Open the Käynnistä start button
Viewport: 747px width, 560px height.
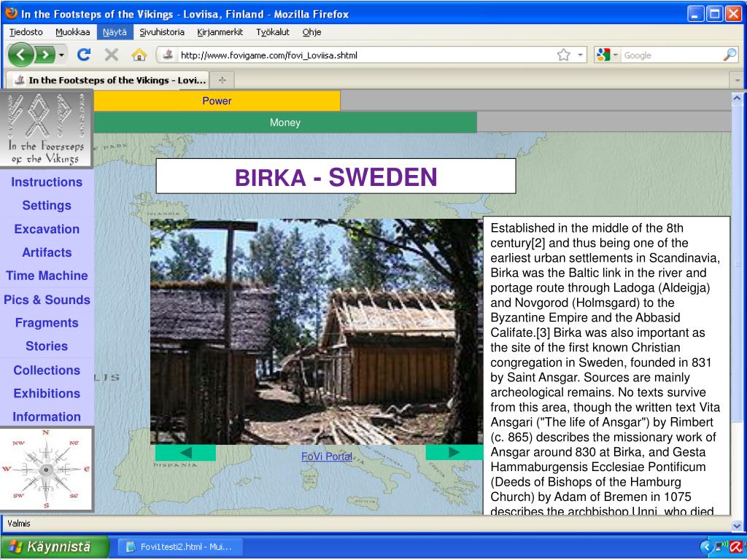(x=54, y=546)
